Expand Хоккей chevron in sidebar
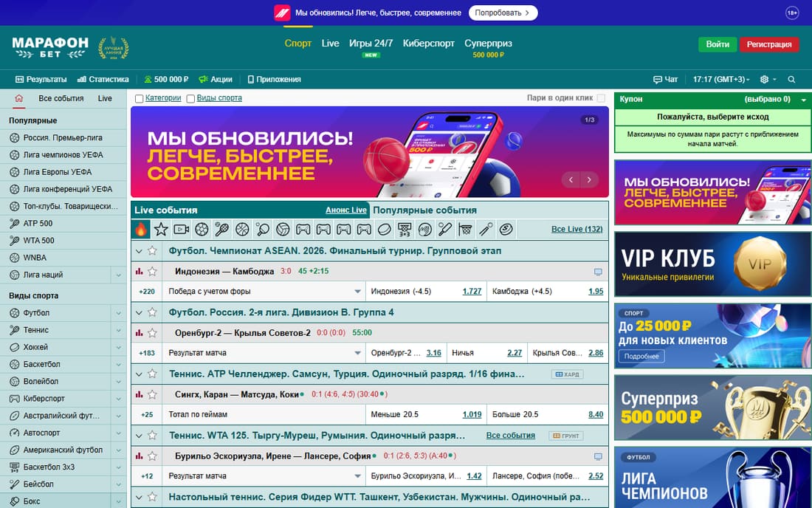Image resolution: width=812 pixels, height=508 pixels. [119, 347]
